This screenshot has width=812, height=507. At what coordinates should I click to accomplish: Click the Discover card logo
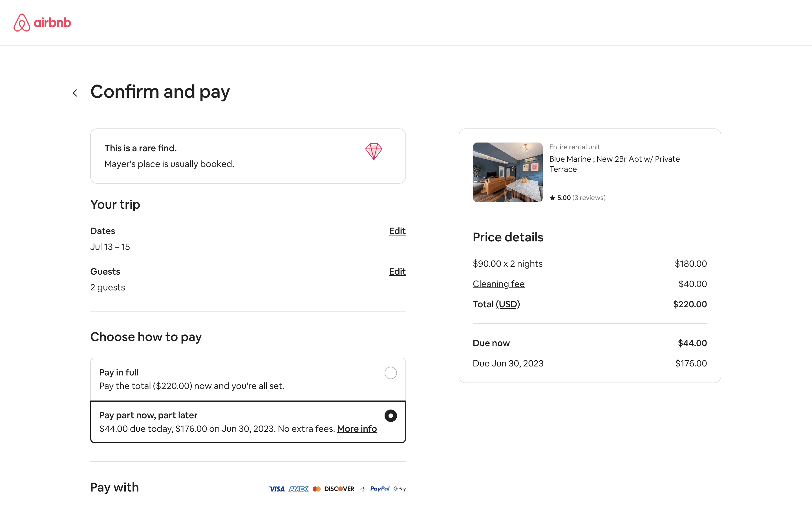[339, 489]
